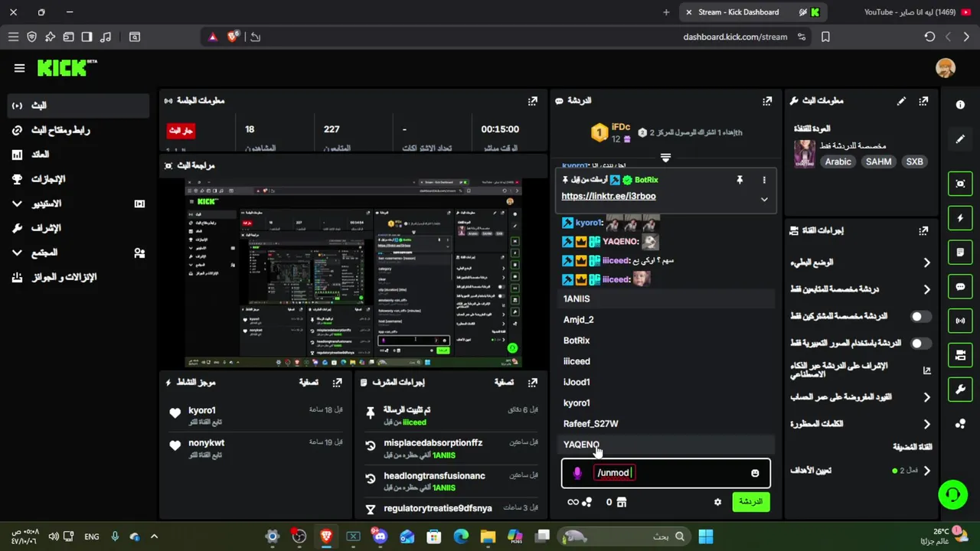This screenshot has height=551, width=980.
Task: Open the Drops and rewards sidebar item
Action: pos(78,277)
